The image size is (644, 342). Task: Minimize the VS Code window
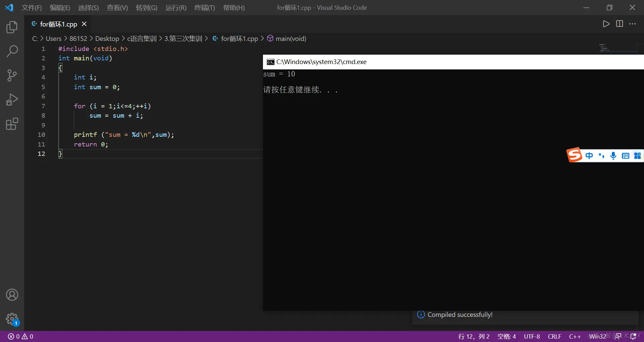pyautogui.click(x=586, y=7)
